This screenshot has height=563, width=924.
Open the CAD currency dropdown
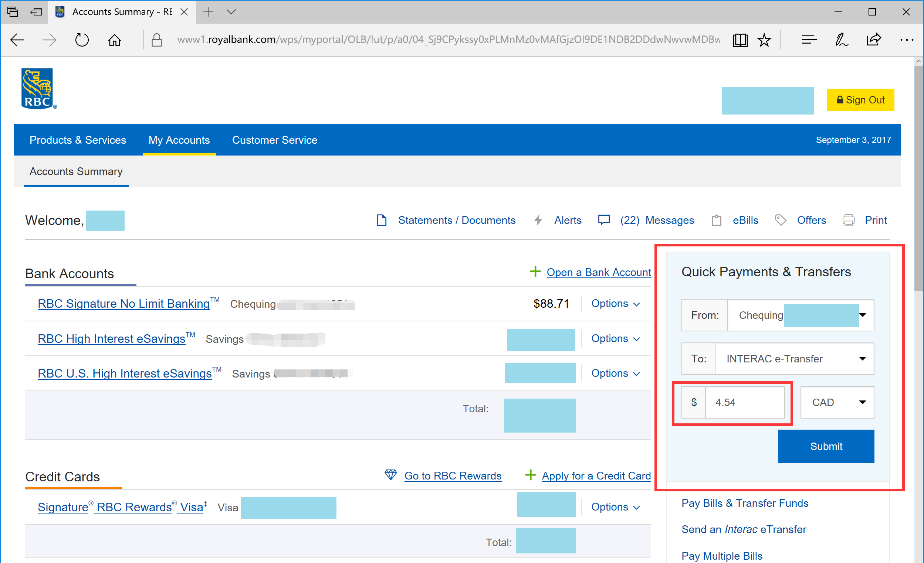[x=837, y=402]
